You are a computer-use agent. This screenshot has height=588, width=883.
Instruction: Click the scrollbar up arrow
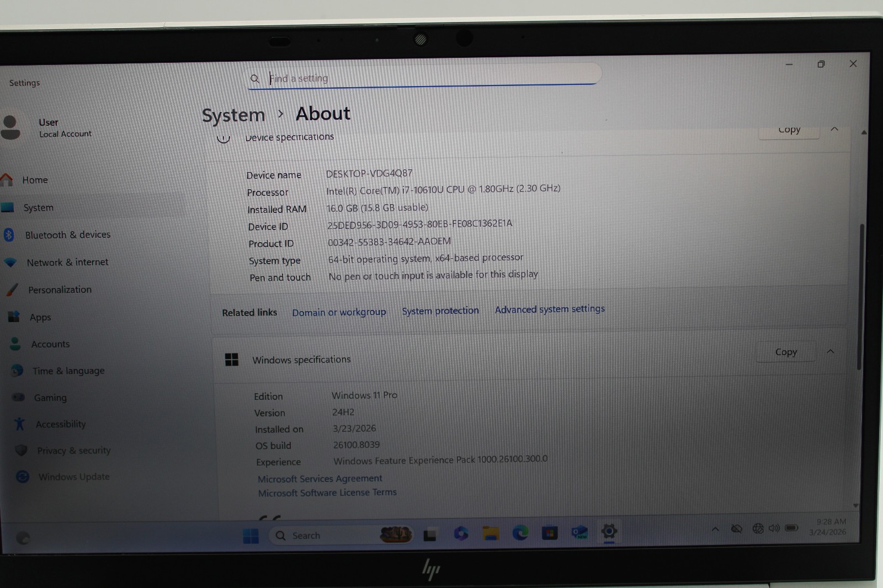pyautogui.click(x=864, y=132)
